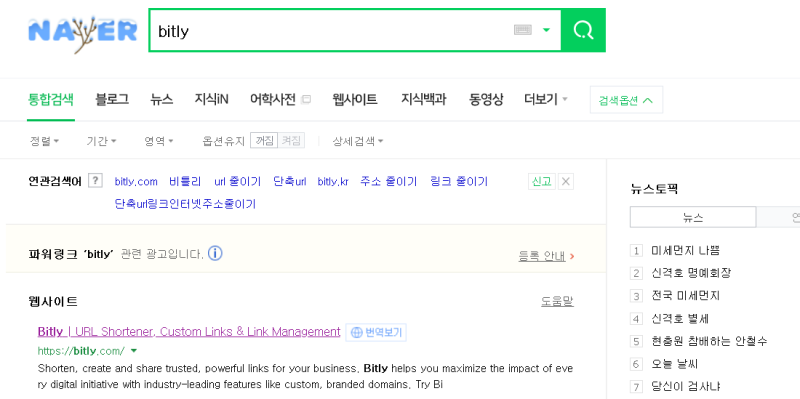Expand the search box autocomplete dropdown arrow
The image size is (800, 399).
(546, 30)
